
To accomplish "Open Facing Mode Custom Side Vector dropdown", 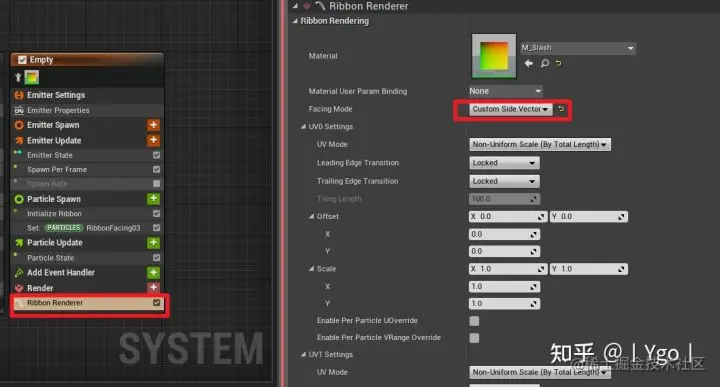I will click(510, 109).
